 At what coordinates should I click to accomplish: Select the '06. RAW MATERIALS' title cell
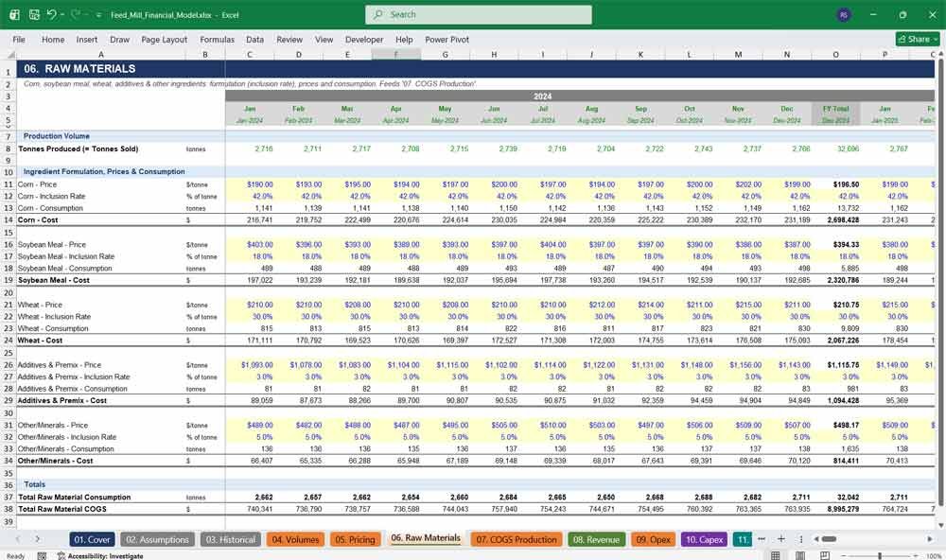point(79,69)
